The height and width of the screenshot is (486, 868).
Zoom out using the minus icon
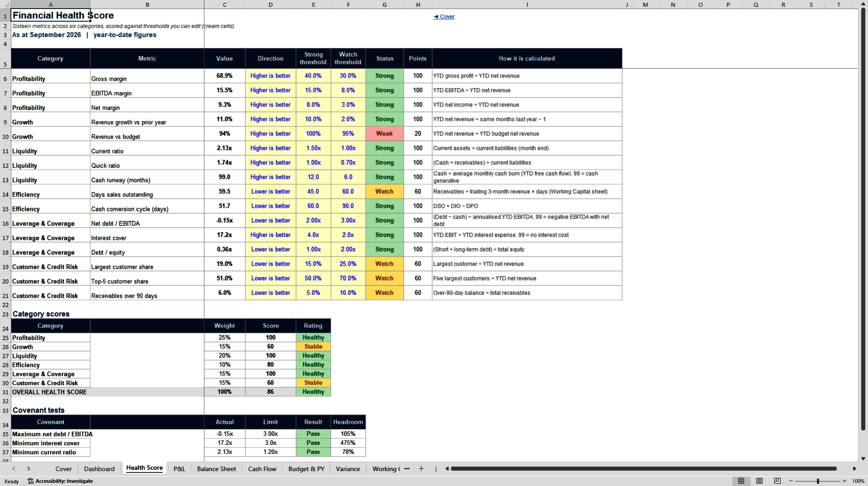[x=791, y=481]
